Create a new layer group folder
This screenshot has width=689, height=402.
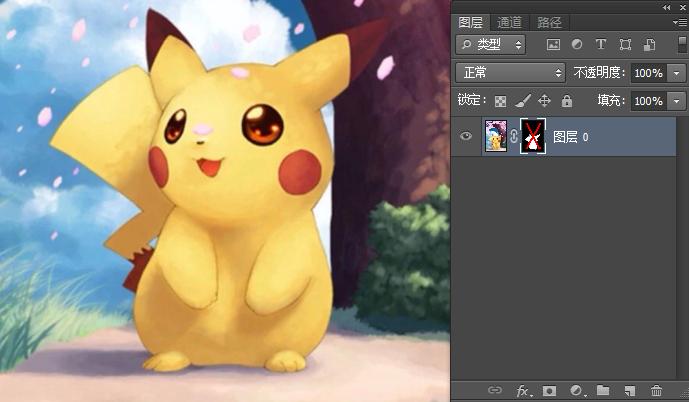pyautogui.click(x=603, y=391)
